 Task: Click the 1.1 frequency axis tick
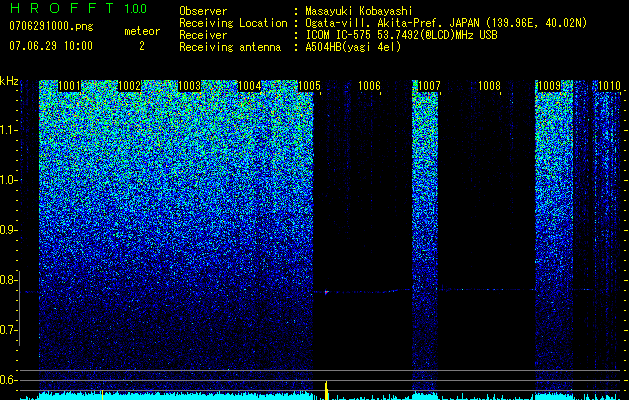9,130
